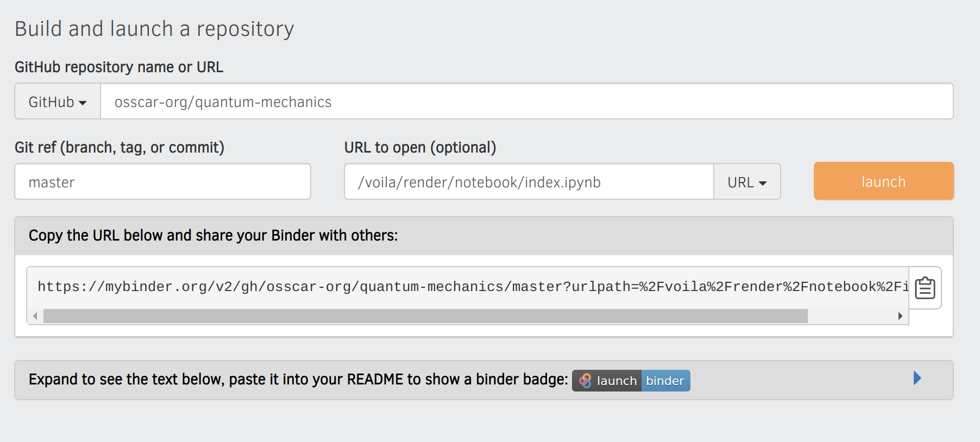Click the Binder logo in the badge
The image size is (980, 442).
tap(585, 381)
